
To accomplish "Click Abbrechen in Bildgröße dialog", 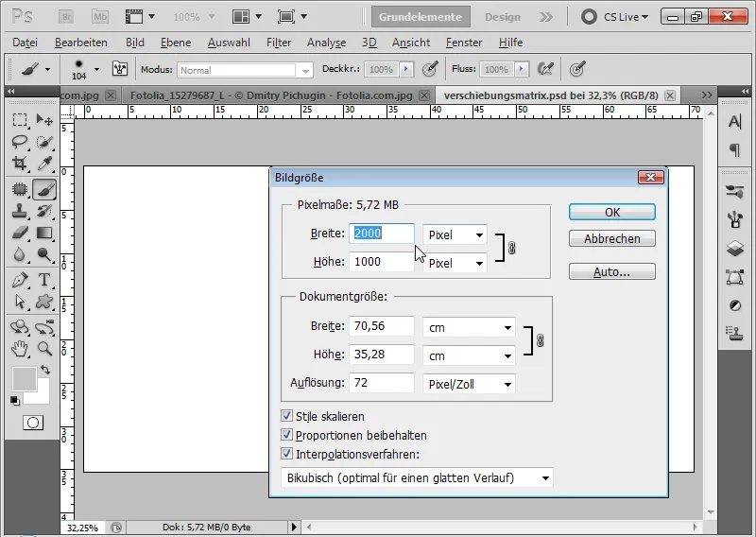I will coord(611,238).
